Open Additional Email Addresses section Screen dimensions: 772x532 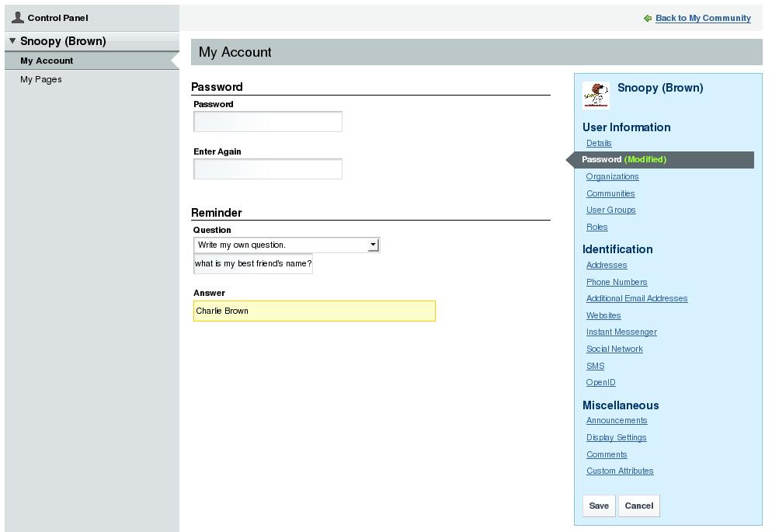(636, 298)
